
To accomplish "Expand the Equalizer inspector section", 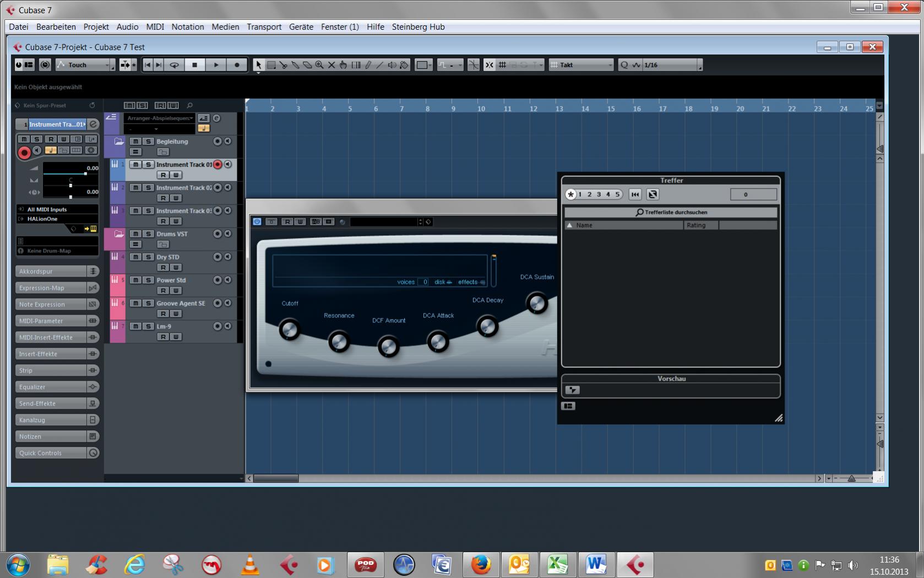I will tap(57, 387).
